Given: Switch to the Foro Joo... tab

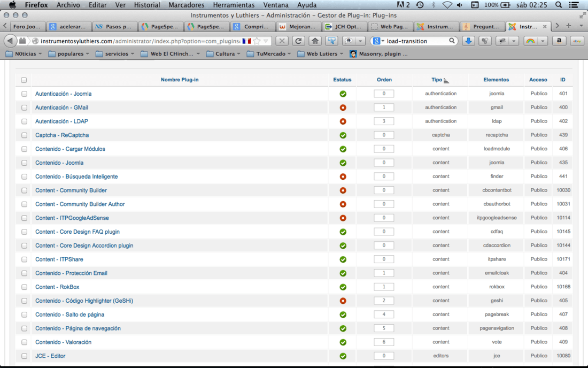Looking at the screenshot, I should click(26, 26).
